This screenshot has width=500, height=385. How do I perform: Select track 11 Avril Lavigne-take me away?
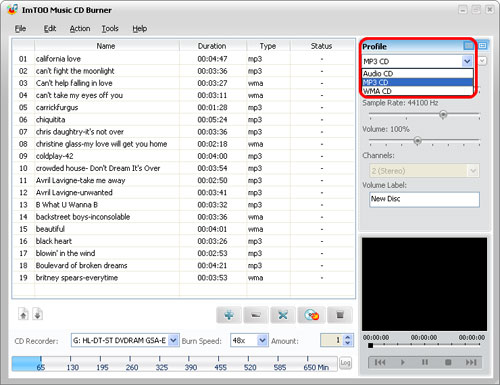click(183, 181)
